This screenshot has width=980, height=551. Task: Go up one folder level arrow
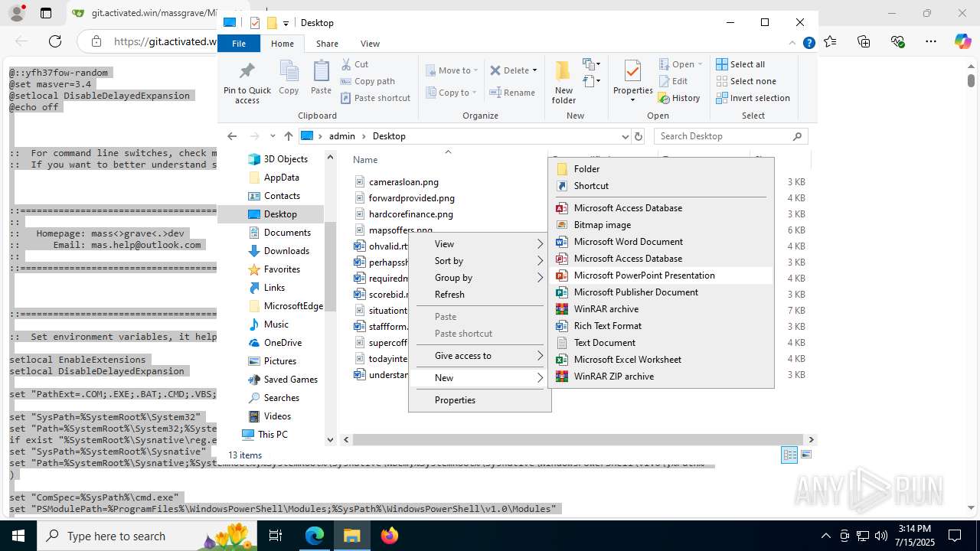coord(288,136)
